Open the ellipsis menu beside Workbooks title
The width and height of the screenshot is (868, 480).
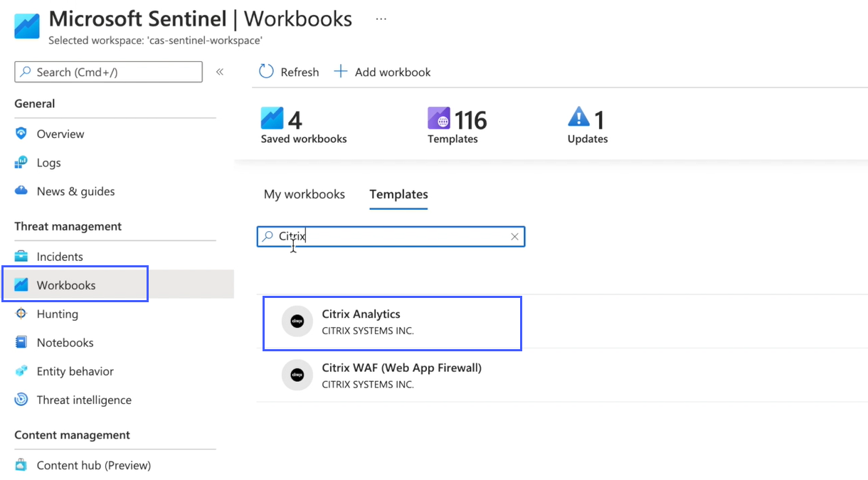[x=381, y=19]
